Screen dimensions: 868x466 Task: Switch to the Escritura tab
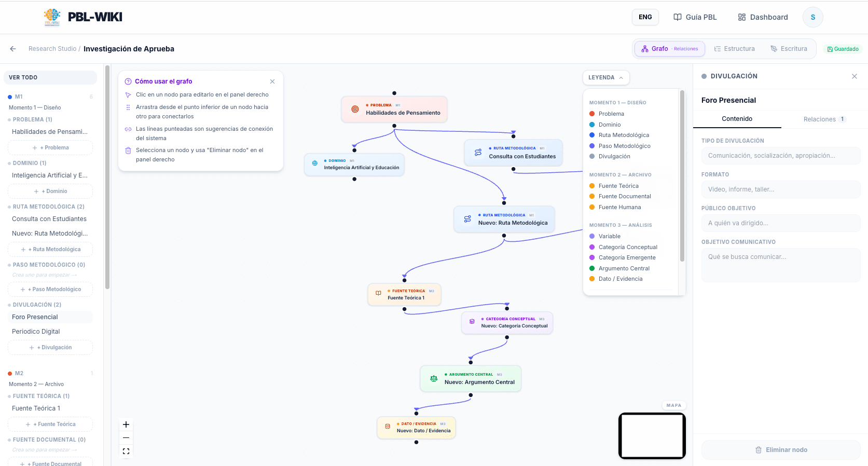(x=789, y=49)
